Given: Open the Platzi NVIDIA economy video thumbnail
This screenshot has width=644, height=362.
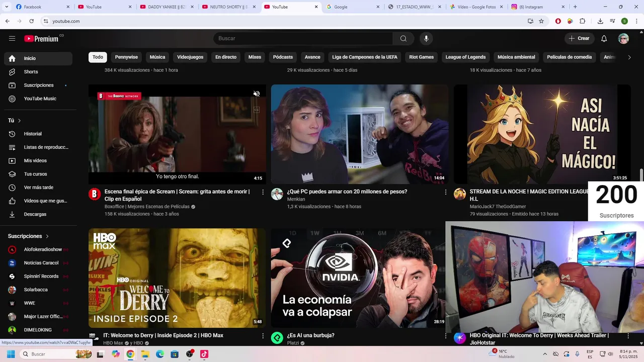Looking at the screenshot, I should click(358, 278).
